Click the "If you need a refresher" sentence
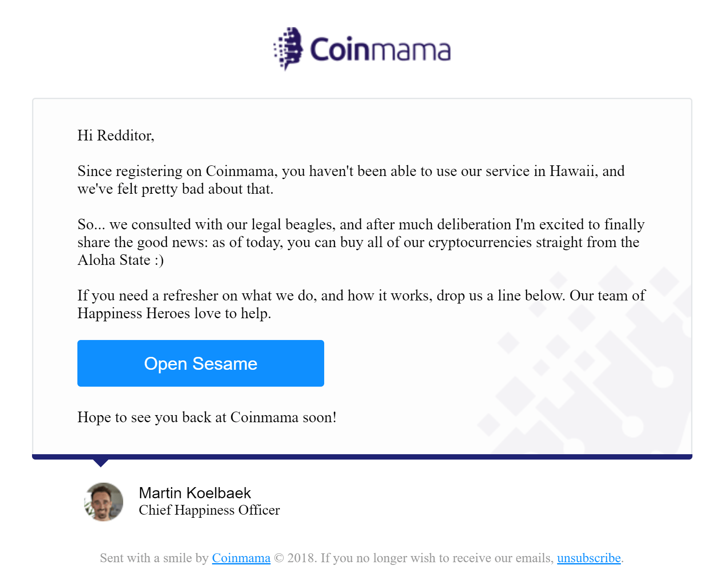728x588 pixels. click(x=361, y=296)
